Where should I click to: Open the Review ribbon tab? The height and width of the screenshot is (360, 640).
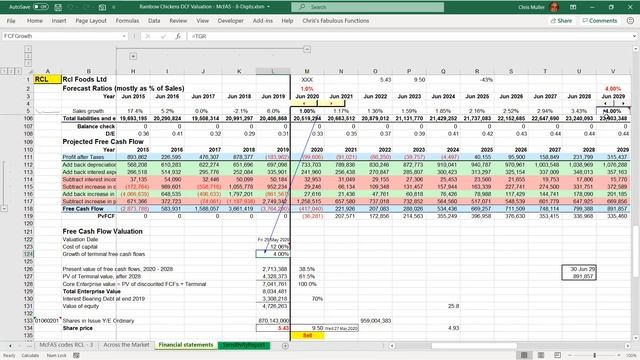178,20
